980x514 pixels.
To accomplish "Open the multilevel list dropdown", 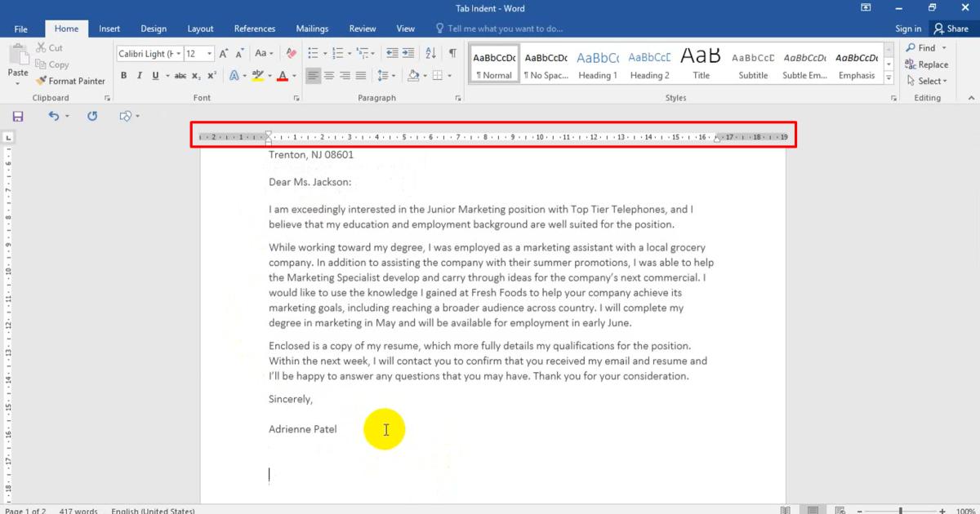I will pyautogui.click(x=373, y=54).
